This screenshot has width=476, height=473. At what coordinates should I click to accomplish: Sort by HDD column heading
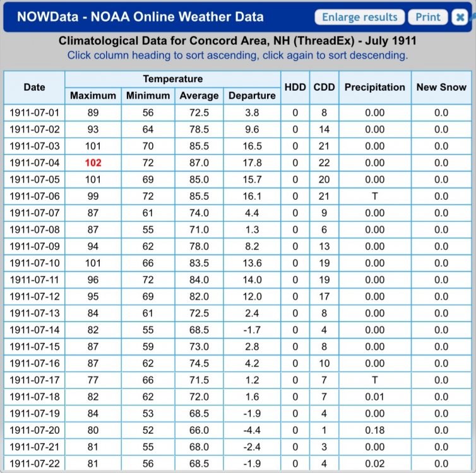tap(295, 87)
